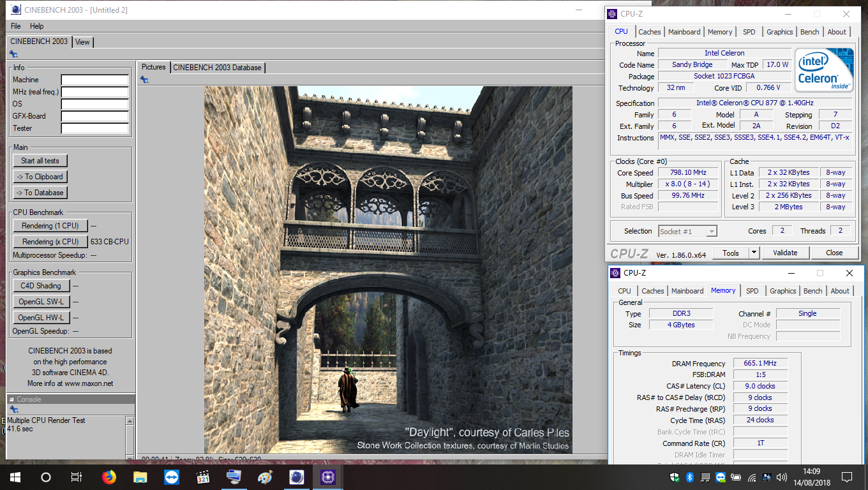This screenshot has height=490, width=868.
Task: Run the OpenGL HW-L test
Action: 41,318
